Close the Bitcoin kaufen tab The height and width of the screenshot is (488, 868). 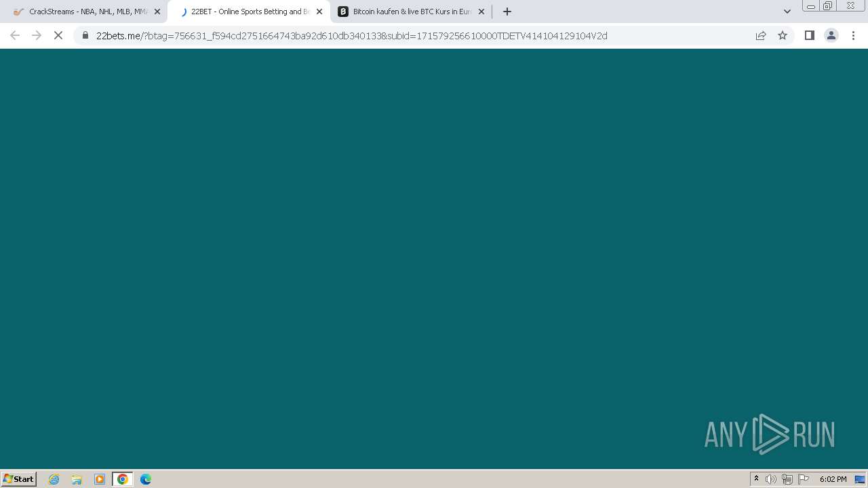pos(481,12)
